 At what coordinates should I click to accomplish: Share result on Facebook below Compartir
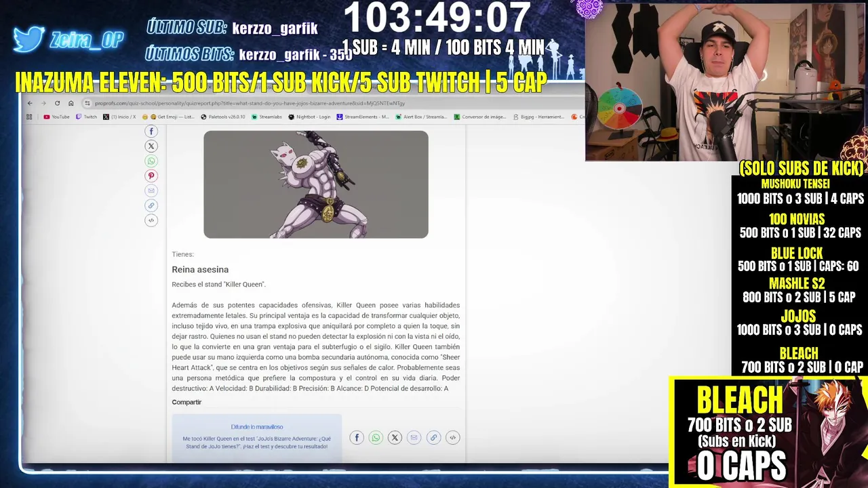(x=357, y=438)
